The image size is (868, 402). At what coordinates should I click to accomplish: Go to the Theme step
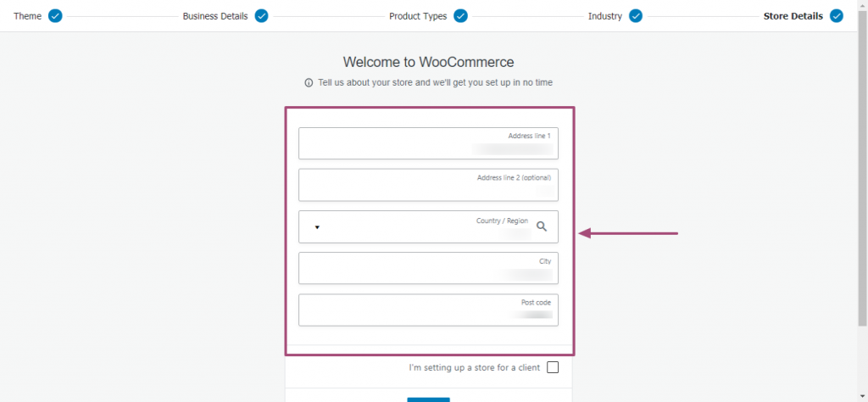(28, 16)
